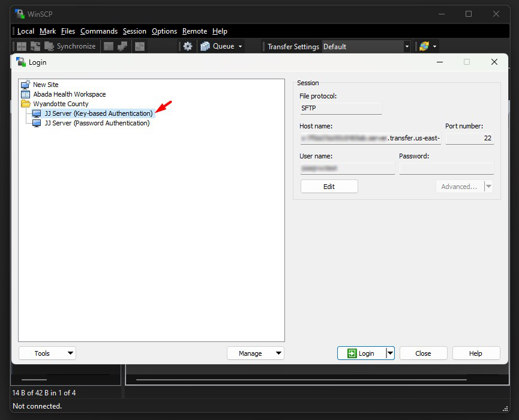The image size is (519, 420).
Task: Click the Refresh globe toolbar icon
Action: pos(424,46)
